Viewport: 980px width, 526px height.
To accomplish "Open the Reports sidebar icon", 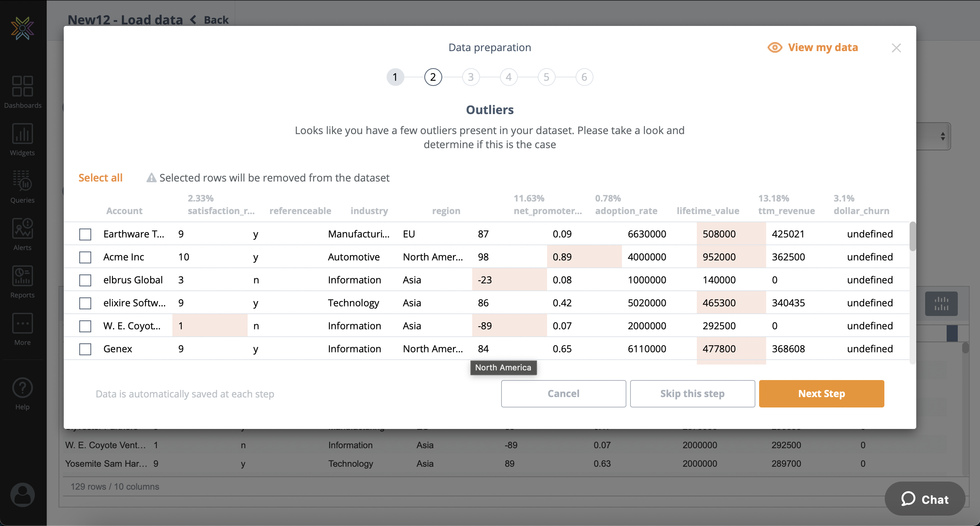I will (x=23, y=276).
